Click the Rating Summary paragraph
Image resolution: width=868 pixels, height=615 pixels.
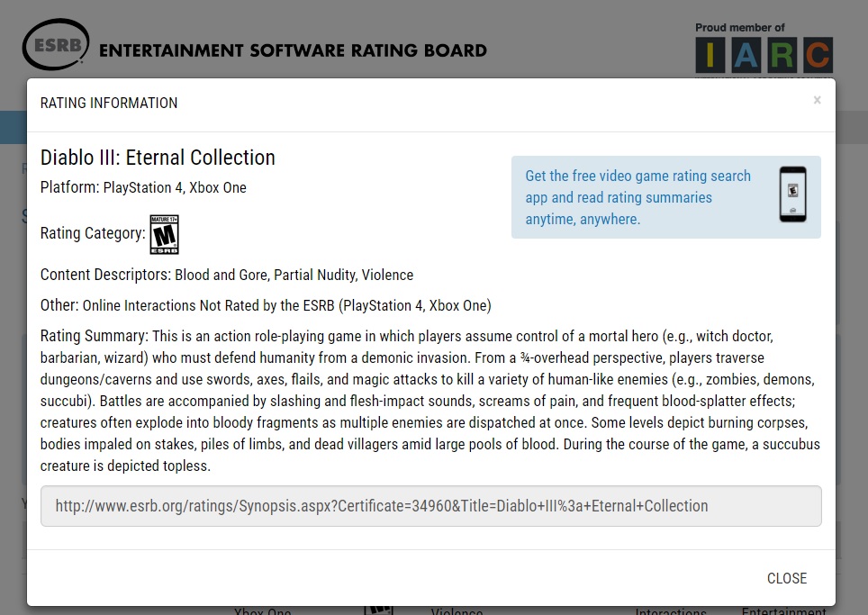point(430,401)
